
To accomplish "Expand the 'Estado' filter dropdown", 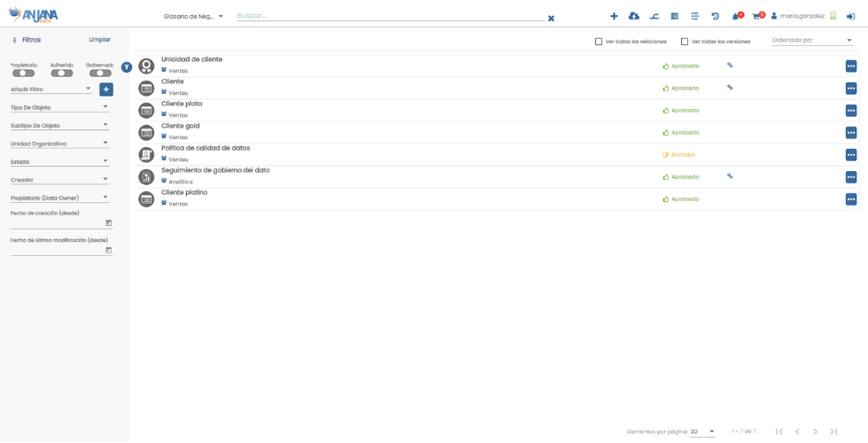I will 59,161.
